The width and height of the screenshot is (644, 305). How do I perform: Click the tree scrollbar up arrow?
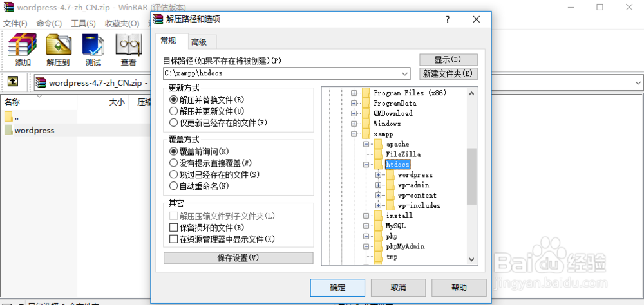tap(471, 93)
